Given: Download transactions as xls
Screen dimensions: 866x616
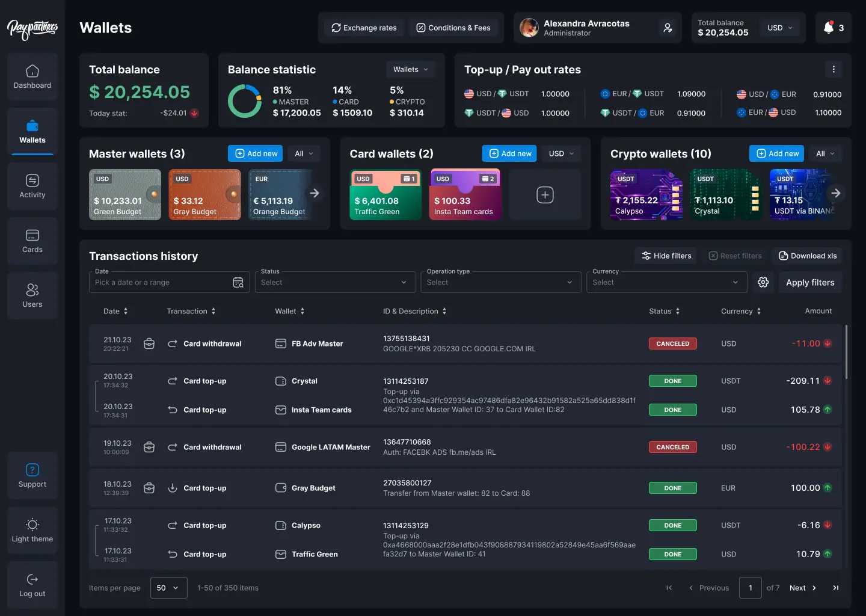Looking at the screenshot, I should tap(807, 256).
